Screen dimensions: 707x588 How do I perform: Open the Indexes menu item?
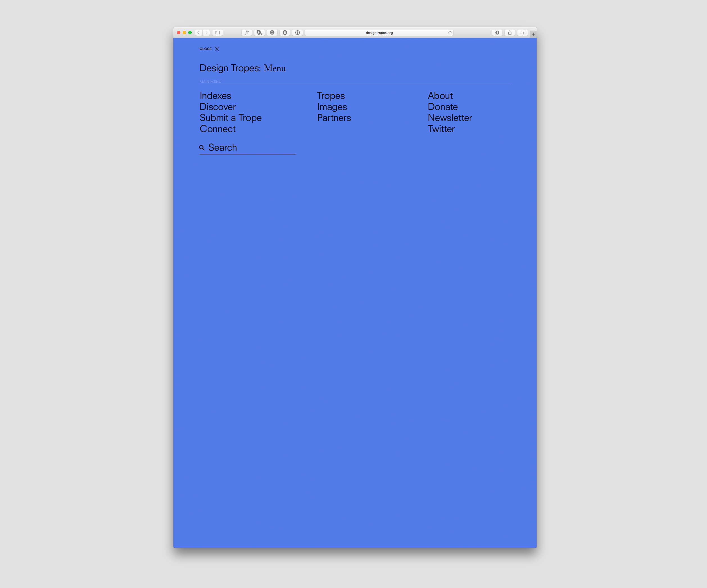click(215, 96)
